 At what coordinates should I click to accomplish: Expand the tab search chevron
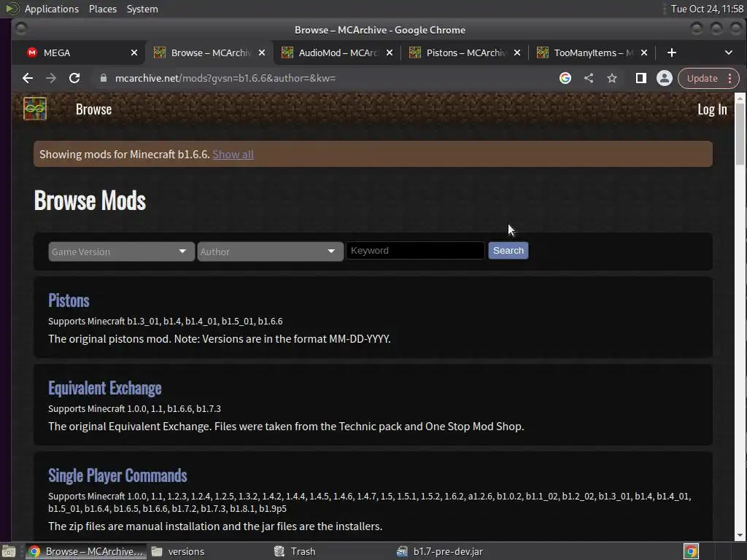coord(729,52)
